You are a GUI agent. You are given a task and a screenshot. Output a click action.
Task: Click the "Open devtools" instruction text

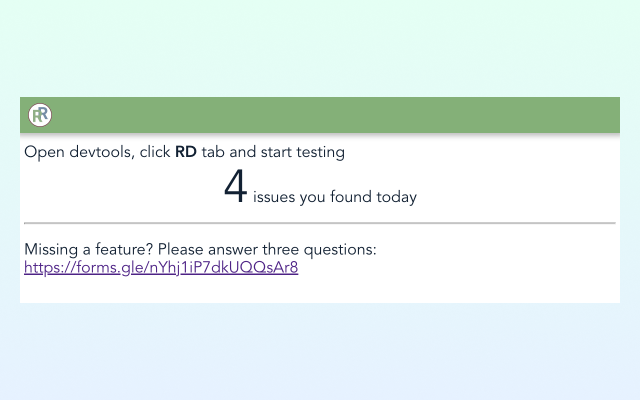click(x=76, y=153)
